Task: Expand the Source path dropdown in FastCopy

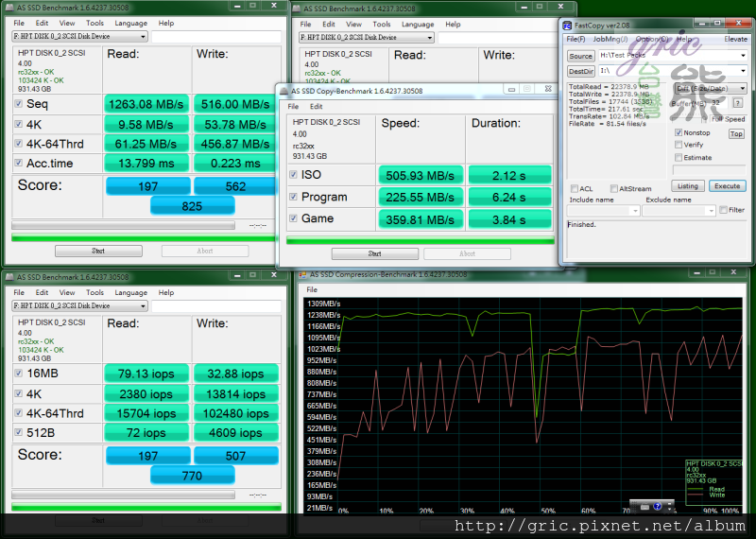Action: (743, 56)
